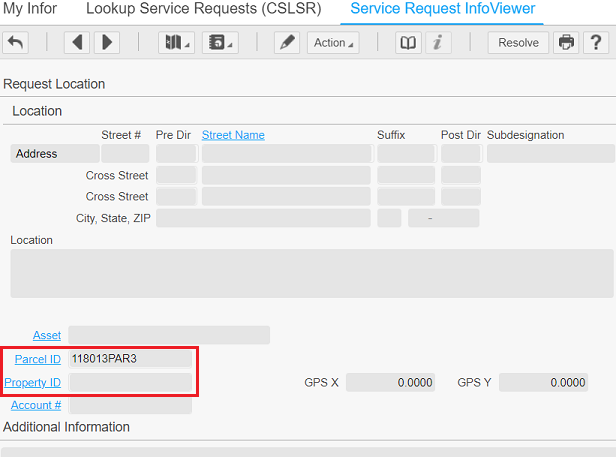Viewport: 616px width, 457px height.
Task: Click the italic info icon
Action: [x=437, y=43]
